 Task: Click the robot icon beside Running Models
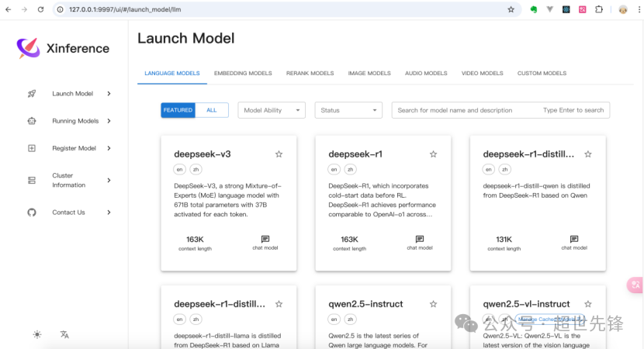coord(32,121)
